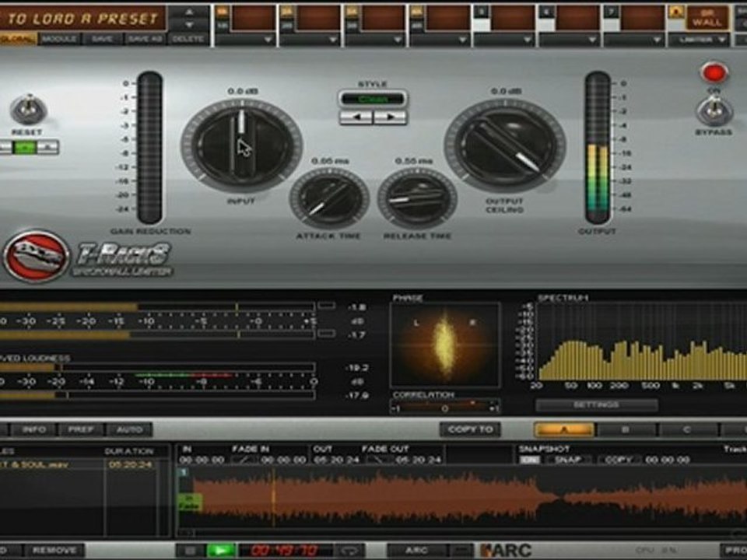
Task: Select module slot 1A chain button
Action: pyautogui.click(x=222, y=12)
